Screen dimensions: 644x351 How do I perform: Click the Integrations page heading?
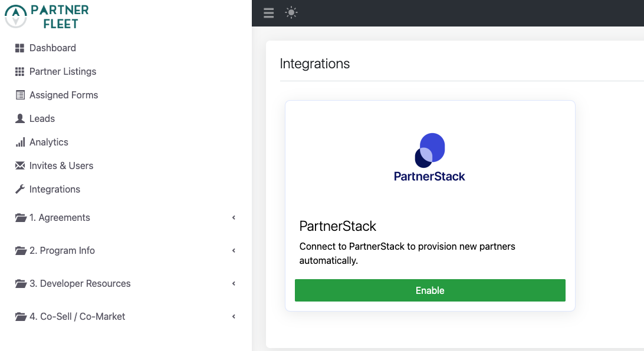(314, 64)
